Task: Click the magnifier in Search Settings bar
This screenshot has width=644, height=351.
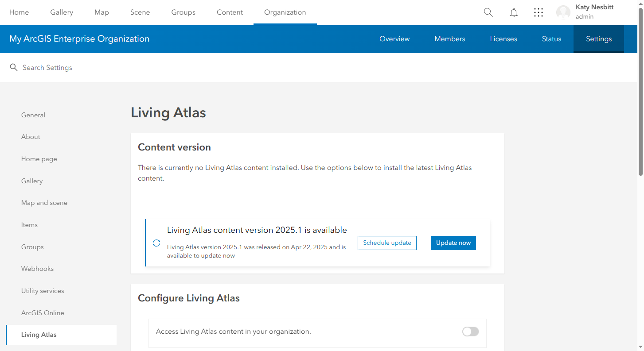Action: pos(13,67)
